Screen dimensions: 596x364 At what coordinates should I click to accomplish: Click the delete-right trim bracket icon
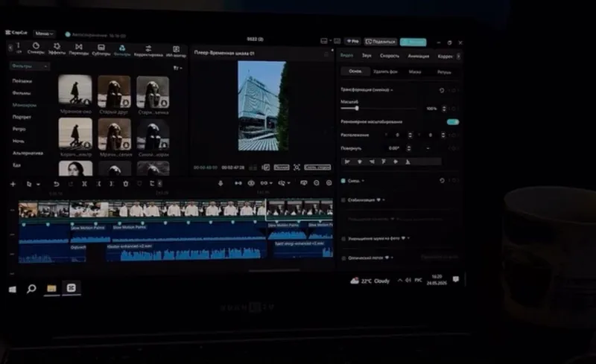pyautogui.click(x=112, y=184)
